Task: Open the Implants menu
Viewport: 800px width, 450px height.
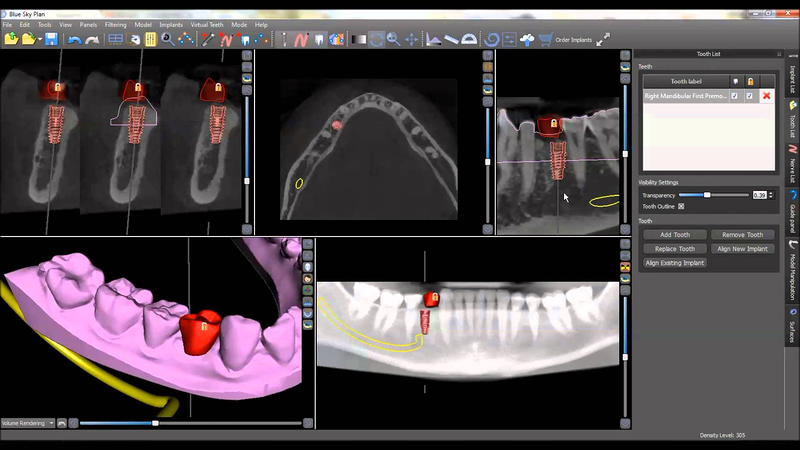Action: (168, 24)
